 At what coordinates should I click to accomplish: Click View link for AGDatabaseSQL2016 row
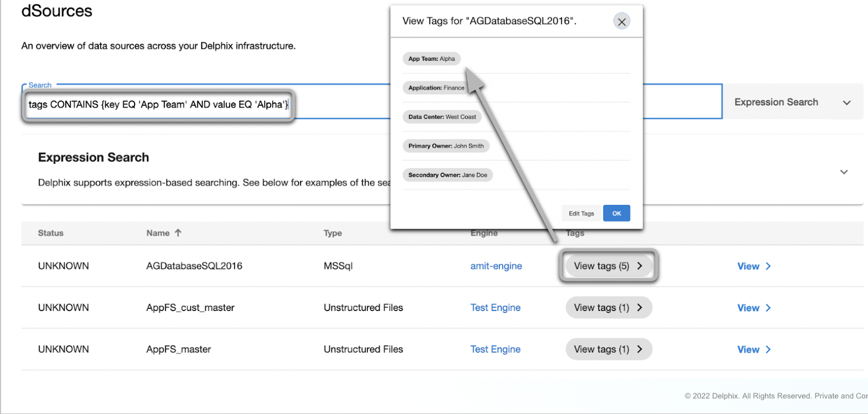(748, 266)
